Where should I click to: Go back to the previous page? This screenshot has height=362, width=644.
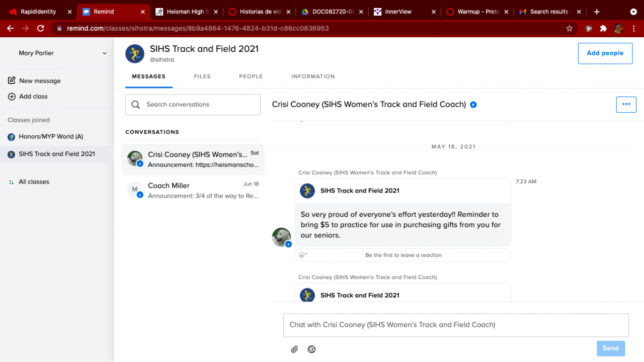click(x=11, y=29)
